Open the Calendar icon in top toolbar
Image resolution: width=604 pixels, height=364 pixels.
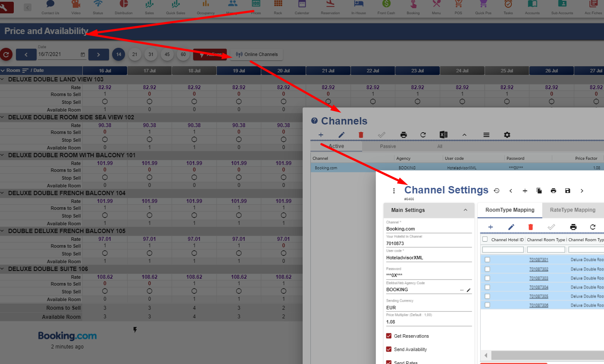(302, 4)
